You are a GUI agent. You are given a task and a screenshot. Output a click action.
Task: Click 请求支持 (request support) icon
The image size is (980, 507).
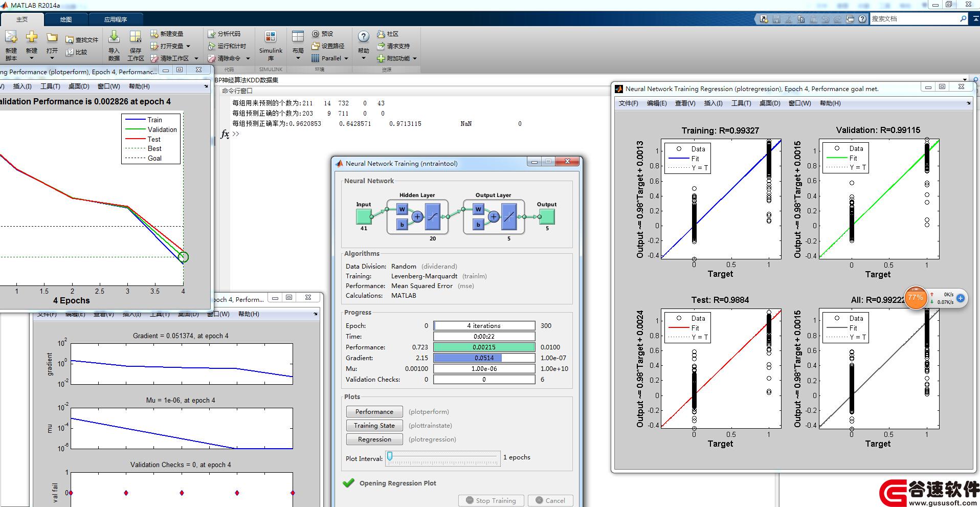(381, 46)
